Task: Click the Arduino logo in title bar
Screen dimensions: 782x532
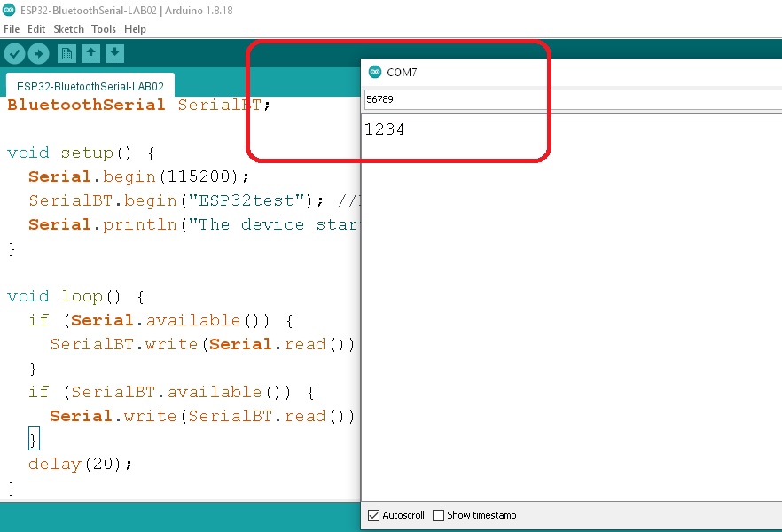Action: tap(9, 10)
